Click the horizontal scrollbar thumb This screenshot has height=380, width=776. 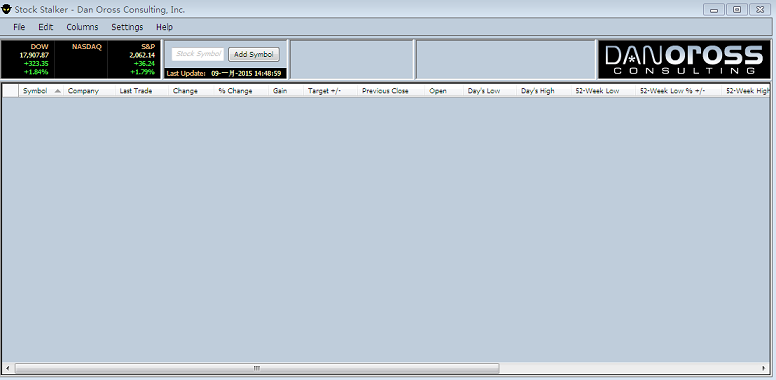point(257,368)
